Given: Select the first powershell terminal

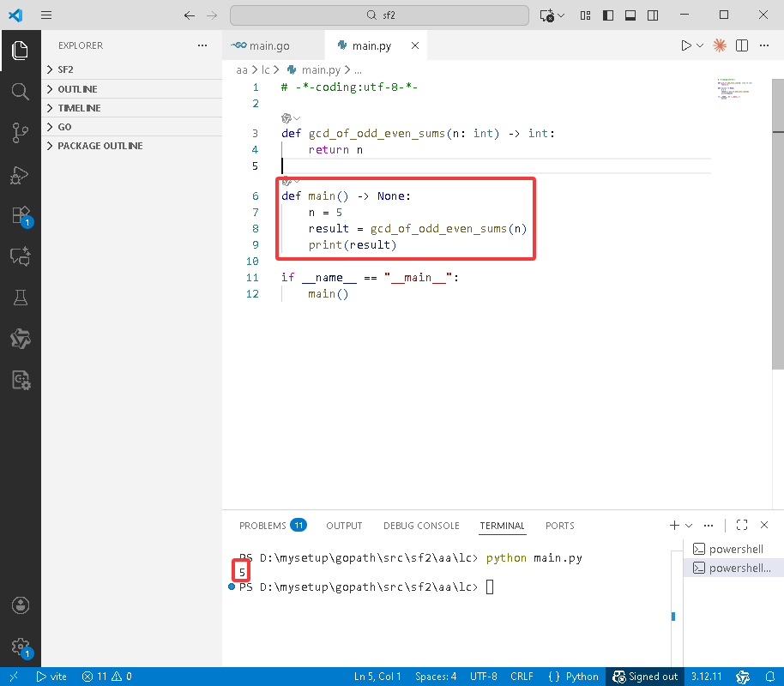Looking at the screenshot, I should [x=733, y=549].
